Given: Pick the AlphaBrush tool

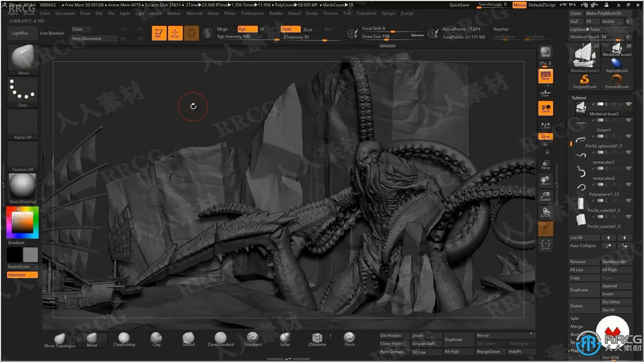Looking at the screenshot, I should 617,65.
